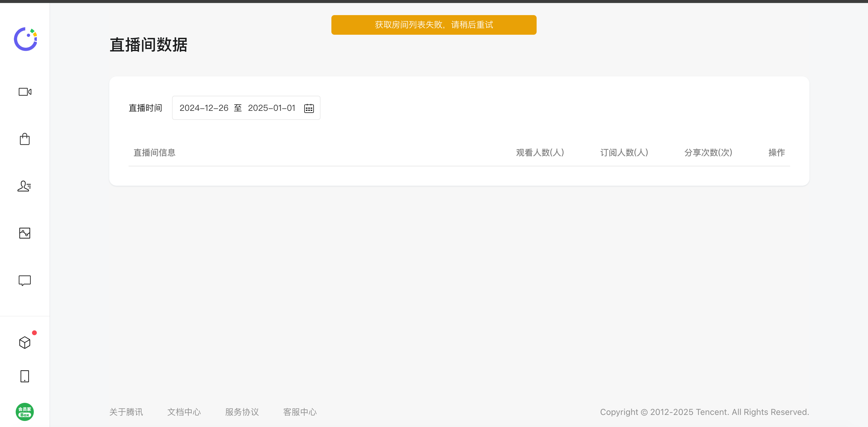Open the calendar date picker icon
868x427 pixels.
pyautogui.click(x=309, y=108)
